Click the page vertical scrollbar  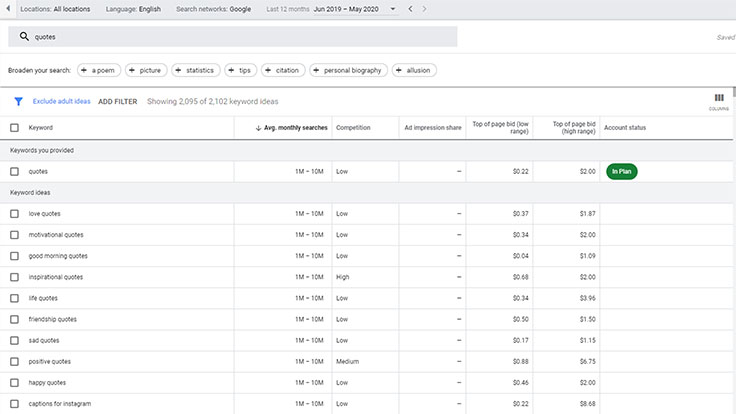tap(734, 92)
